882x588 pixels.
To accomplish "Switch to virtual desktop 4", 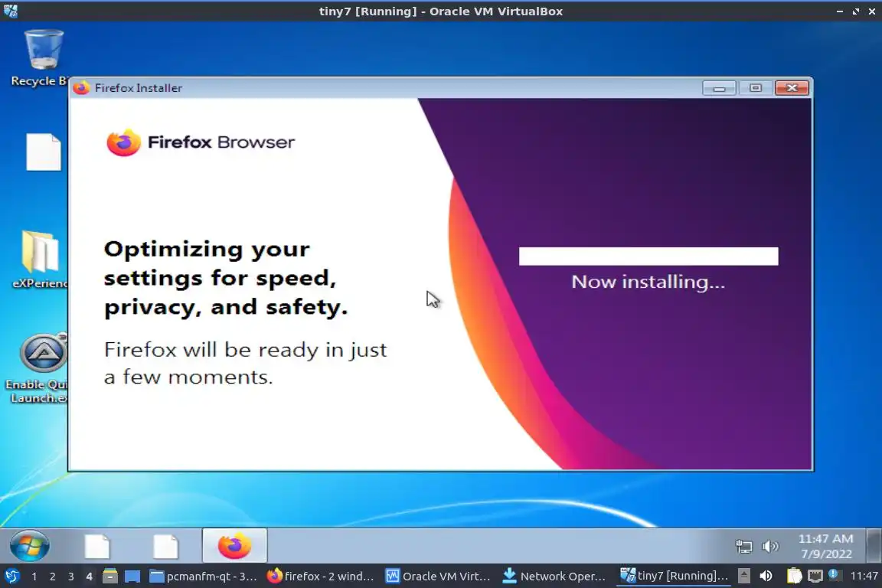I will pos(89,577).
